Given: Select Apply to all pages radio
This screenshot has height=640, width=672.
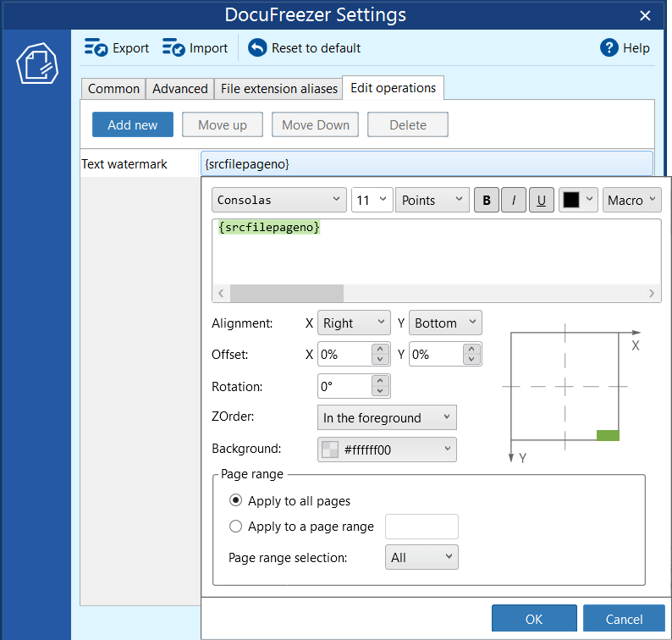Looking at the screenshot, I should coord(236,500).
